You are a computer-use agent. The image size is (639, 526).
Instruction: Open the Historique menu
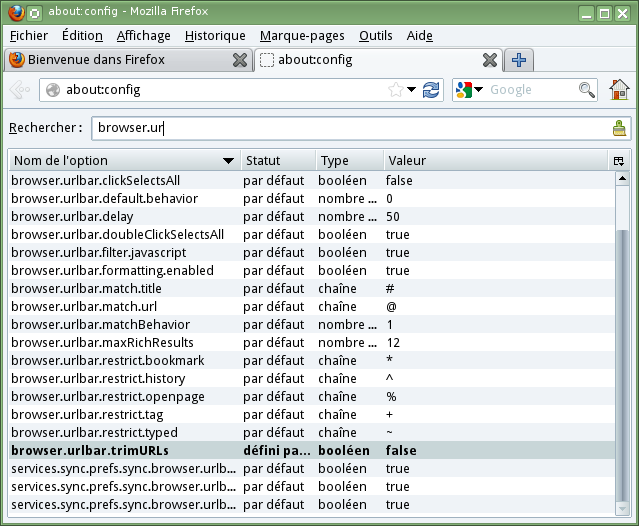click(215, 36)
